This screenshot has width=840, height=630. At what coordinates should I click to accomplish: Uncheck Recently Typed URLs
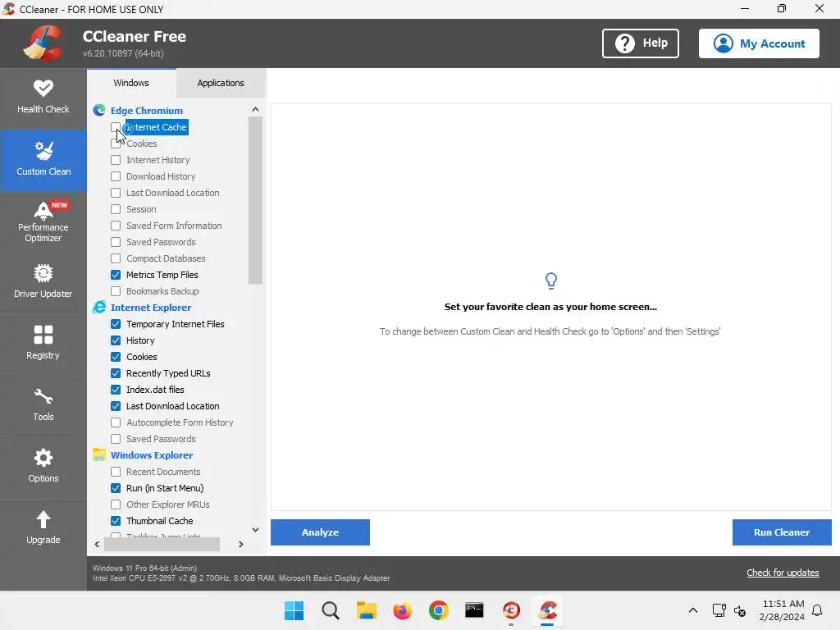[x=116, y=373]
